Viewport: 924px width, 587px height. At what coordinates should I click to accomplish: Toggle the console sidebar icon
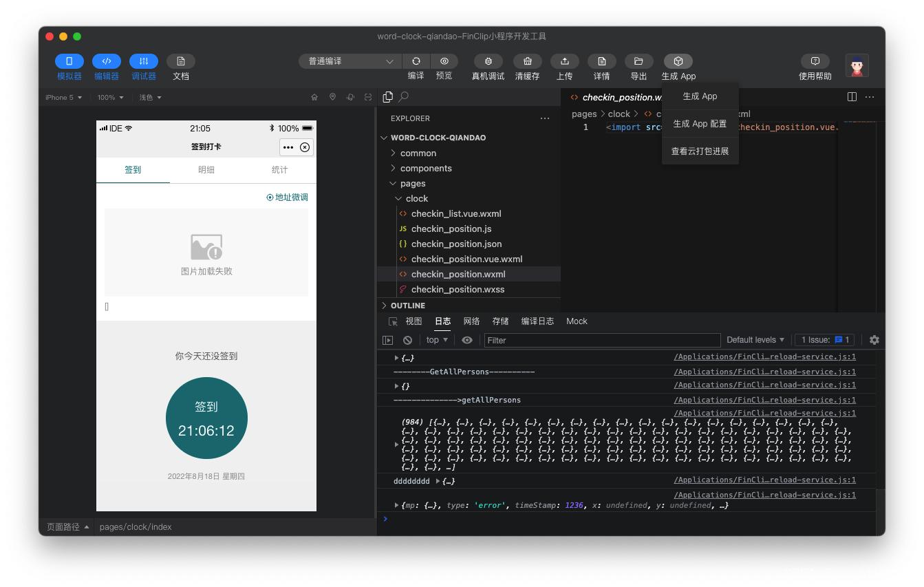click(x=388, y=340)
